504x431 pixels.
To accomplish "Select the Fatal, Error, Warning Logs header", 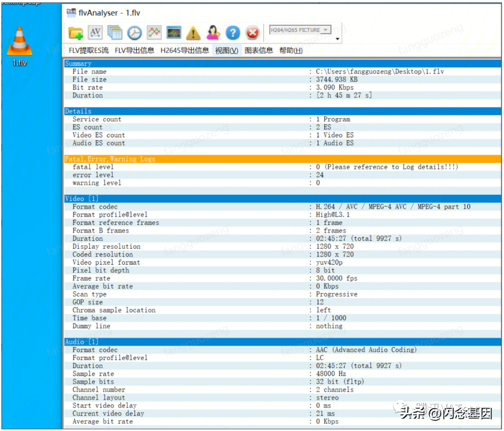I will click(x=282, y=159).
